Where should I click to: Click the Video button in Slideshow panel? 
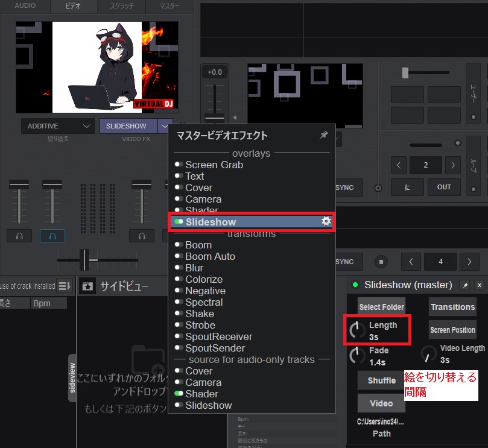pos(382,403)
